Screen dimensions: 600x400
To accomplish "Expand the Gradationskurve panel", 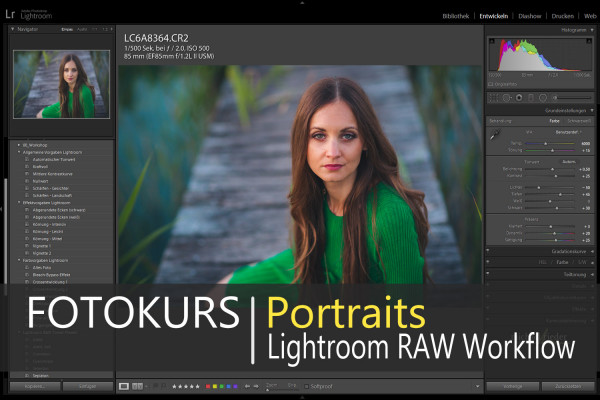I will 592,251.
